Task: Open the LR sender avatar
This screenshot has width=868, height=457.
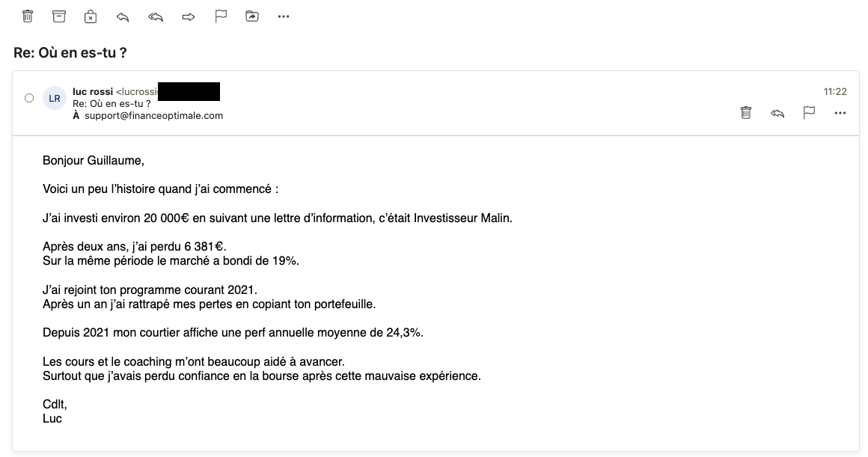Action: pyautogui.click(x=54, y=99)
